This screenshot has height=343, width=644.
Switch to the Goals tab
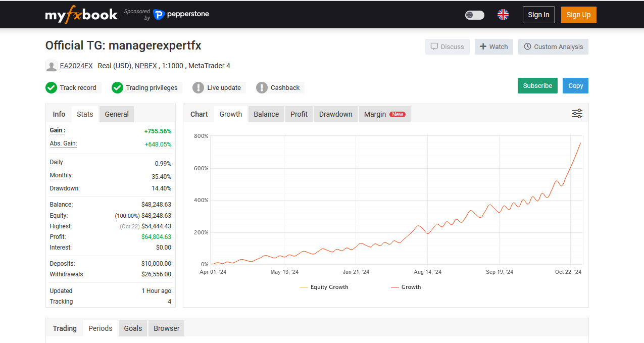133,328
